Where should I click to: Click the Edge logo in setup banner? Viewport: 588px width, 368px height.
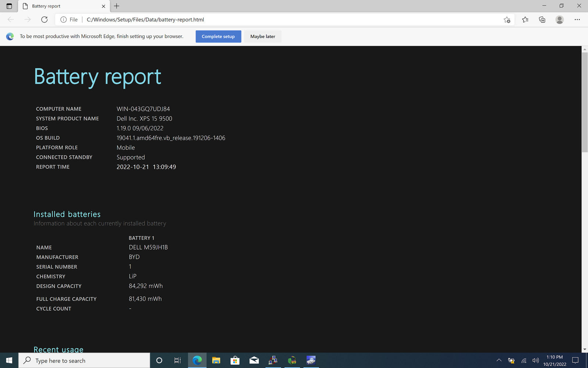pos(10,36)
